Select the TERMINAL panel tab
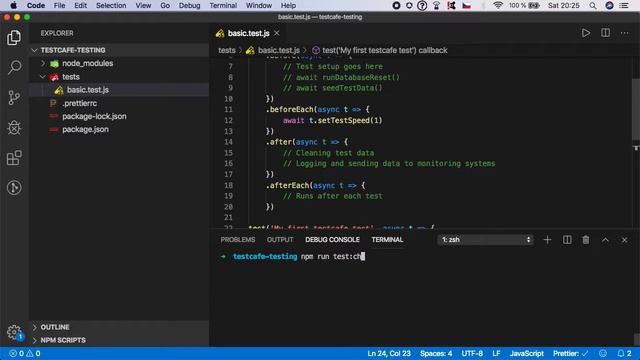This screenshot has height=360, width=640. pos(387,240)
